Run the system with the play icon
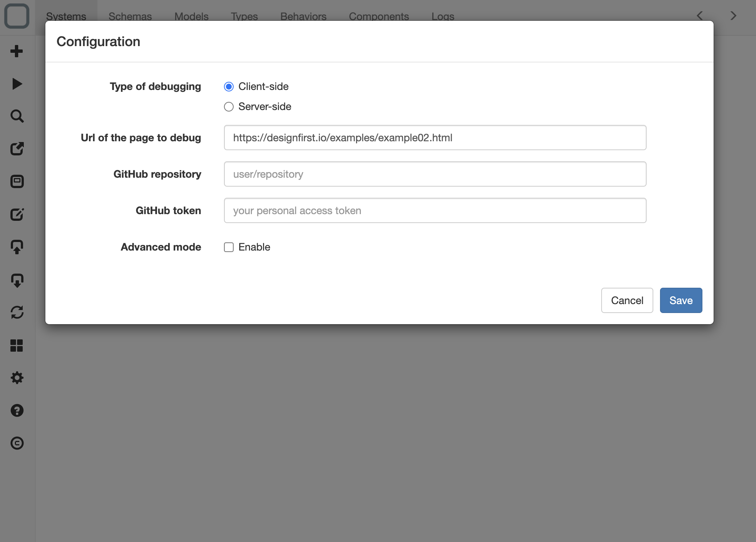This screenshot has width=756, height=542. (17, 84)
